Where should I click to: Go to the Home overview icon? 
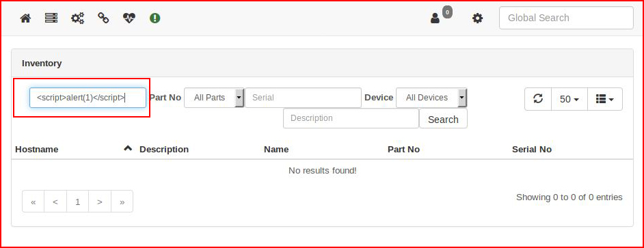click(x=25, y=18)
